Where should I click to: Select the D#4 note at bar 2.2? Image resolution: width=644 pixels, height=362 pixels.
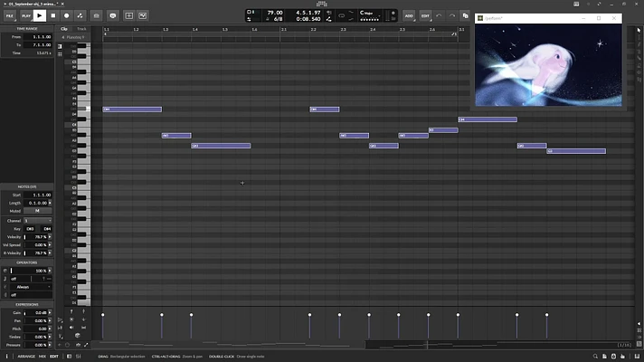325,110
